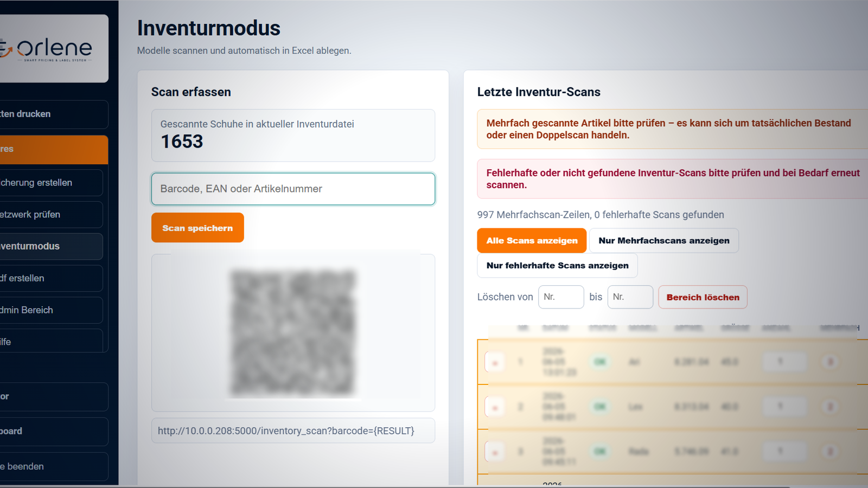This screenshot has width=868, height=488.
Task: Click the inventory_scan URL text box
Action: tap(293, 431)
